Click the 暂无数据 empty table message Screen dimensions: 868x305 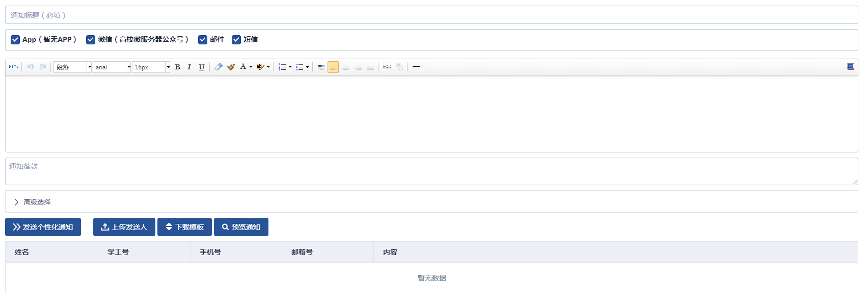click(x=432, y=278)
